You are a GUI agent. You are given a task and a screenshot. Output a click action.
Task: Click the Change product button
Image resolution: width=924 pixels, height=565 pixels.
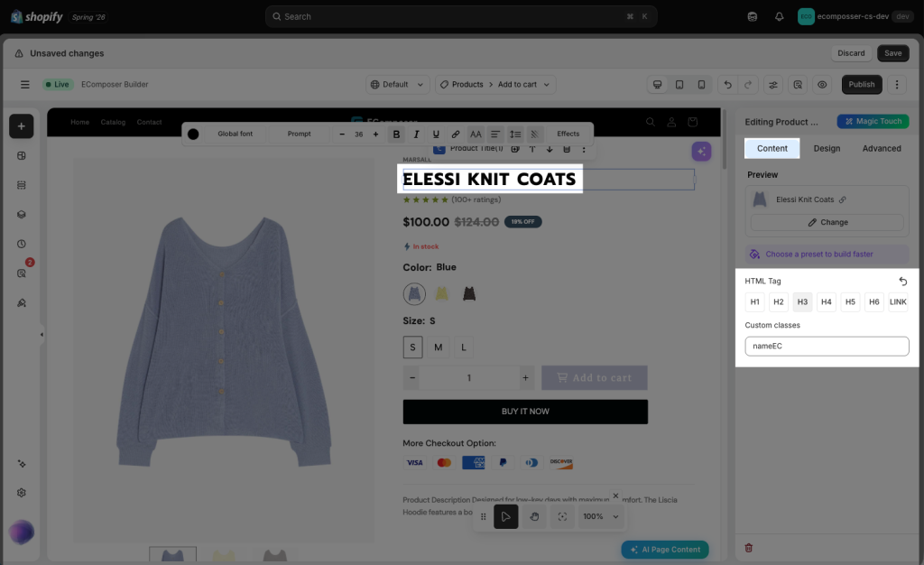coord(827,223)
